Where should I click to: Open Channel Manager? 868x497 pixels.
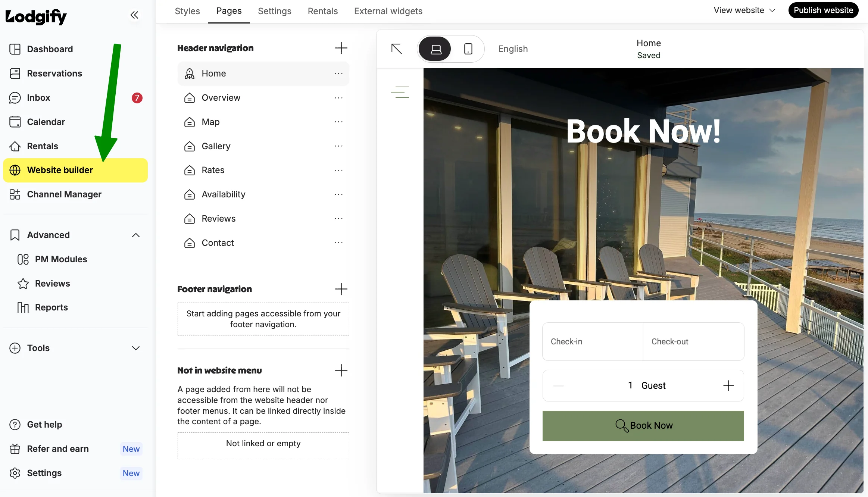pos(76,194)
